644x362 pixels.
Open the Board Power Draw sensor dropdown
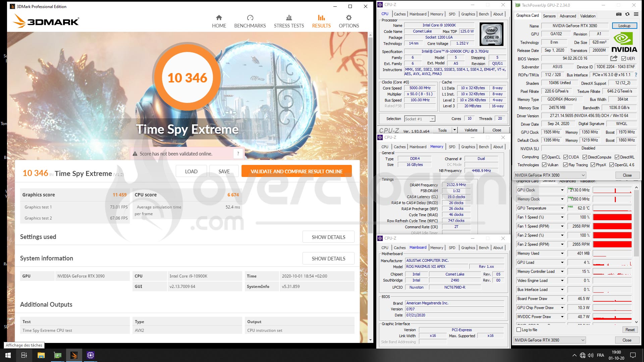(x=562, y=299)
